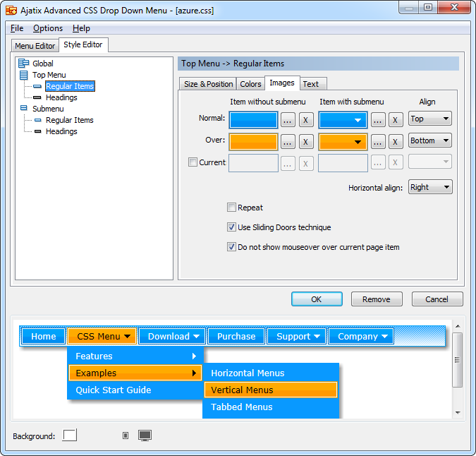Click orange Over image swatch with submenu

click(343, 142)
